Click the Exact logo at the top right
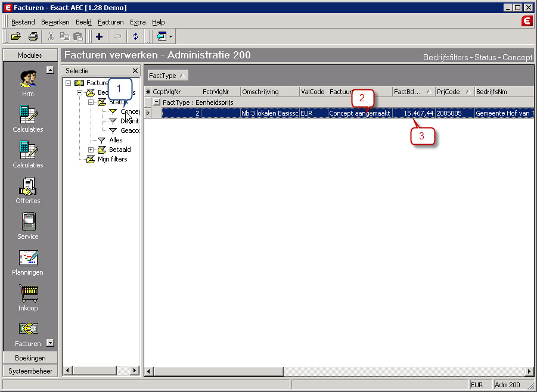Image resolution: width=537 pixels, height=392 pixels. 527,21
